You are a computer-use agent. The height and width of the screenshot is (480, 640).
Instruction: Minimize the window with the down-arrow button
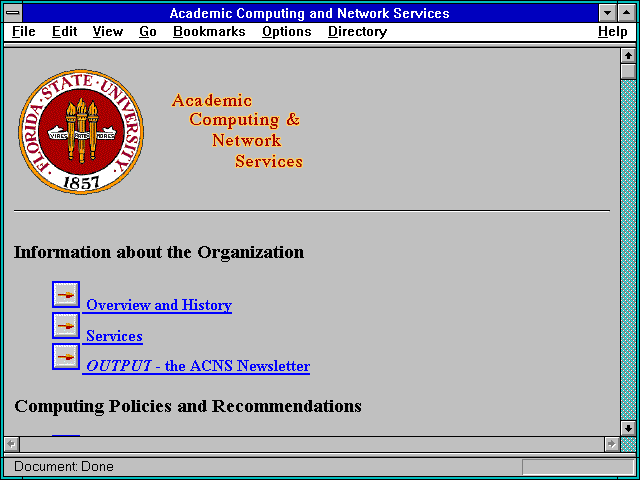(x=607, y=13)
